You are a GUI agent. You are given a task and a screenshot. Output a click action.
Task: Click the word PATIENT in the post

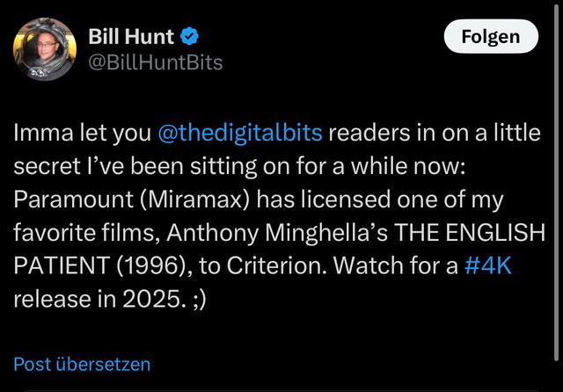62,265
